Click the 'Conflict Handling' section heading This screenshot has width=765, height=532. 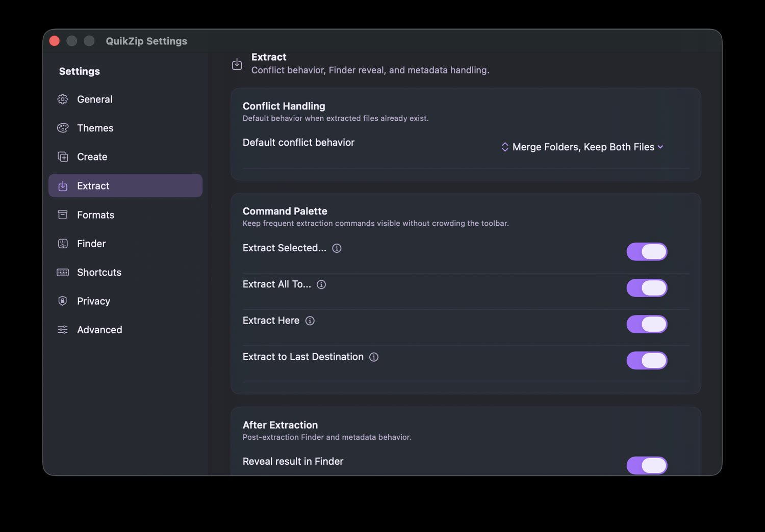tap(284, 106)
